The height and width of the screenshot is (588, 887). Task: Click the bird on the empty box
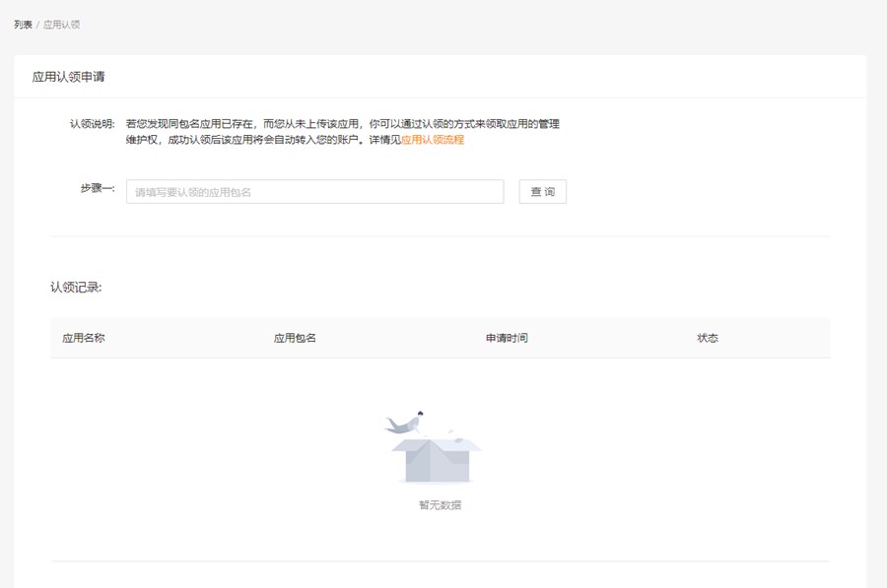tap(406, 423)
